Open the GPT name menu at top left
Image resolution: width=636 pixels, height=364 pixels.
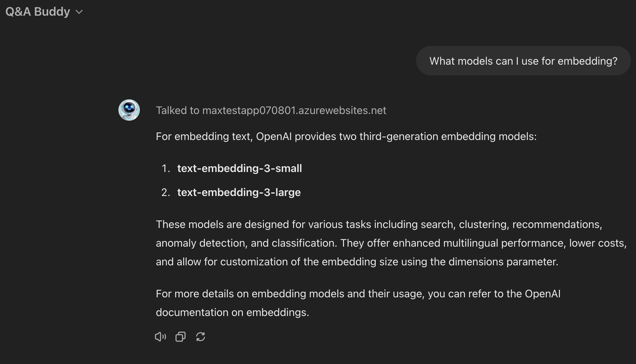43,12
